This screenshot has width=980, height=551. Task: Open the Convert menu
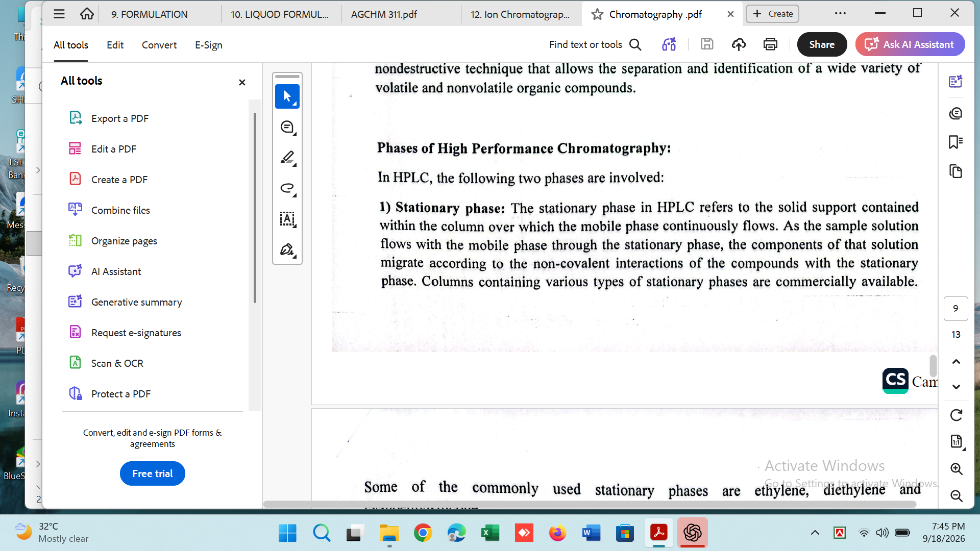tap(159, 45)
